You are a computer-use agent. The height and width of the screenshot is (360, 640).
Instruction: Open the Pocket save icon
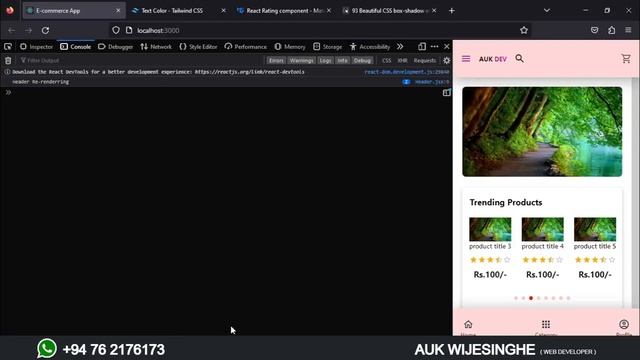click(x=594, y=30)
